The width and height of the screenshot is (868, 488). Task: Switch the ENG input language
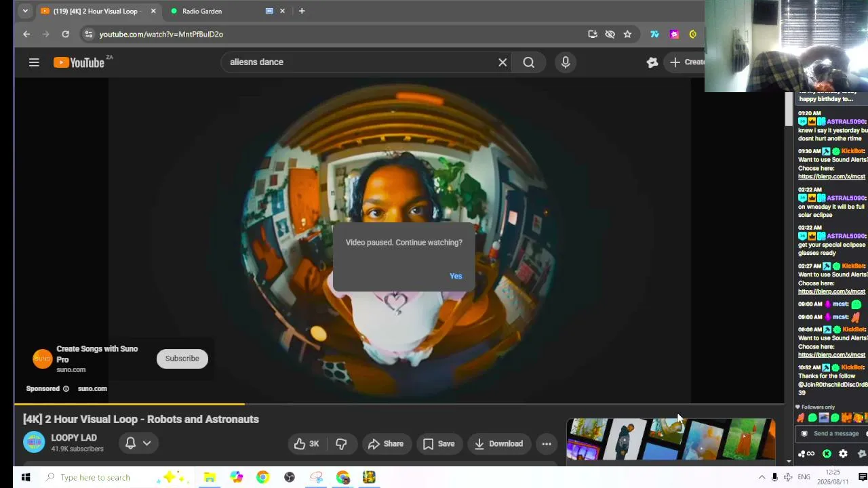pyautogui.click(x=804, y=477)
